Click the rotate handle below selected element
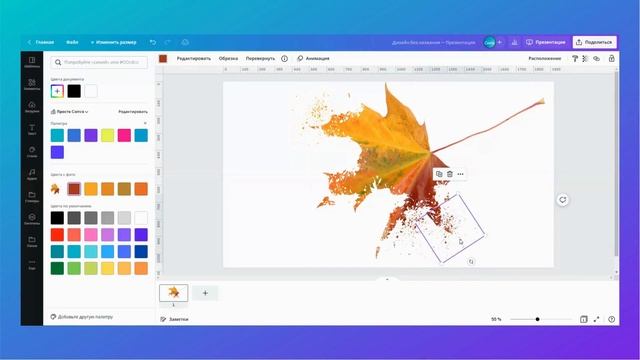Screen dimensions: 640x360 [x=471, y=262]
